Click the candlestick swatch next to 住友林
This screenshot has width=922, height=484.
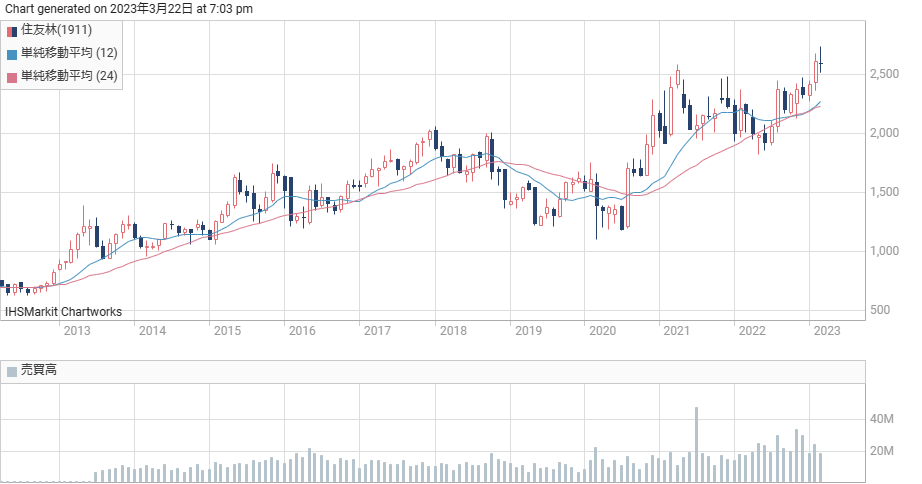[x=12, y=32]
